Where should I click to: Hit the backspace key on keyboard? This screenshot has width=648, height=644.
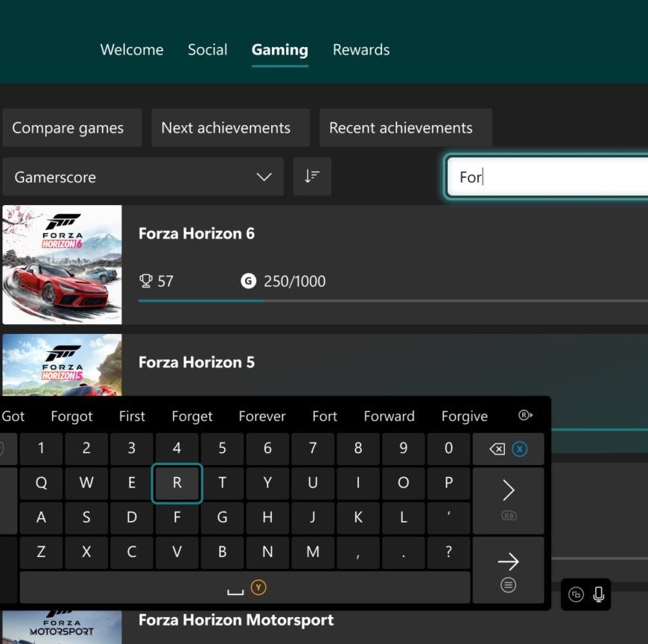[x=508, y=449]
